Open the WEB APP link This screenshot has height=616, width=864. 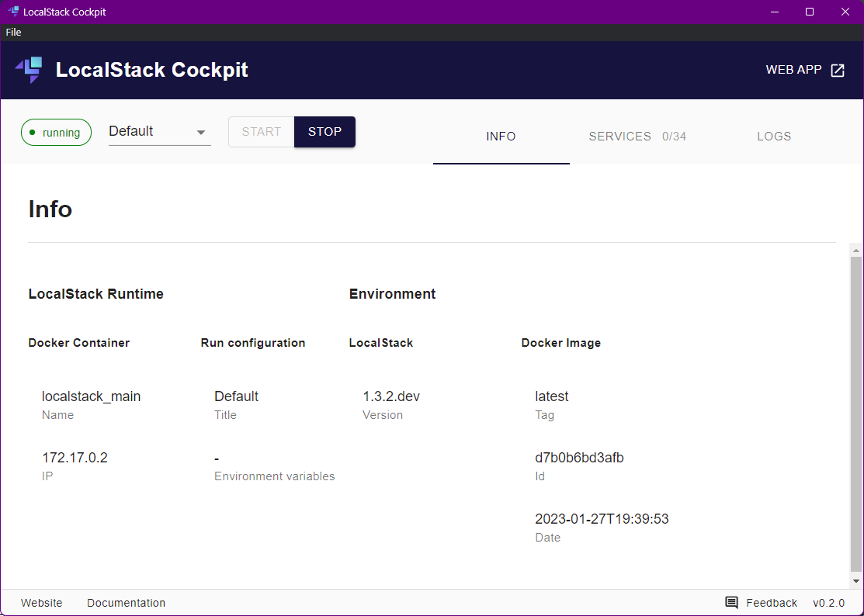click(805, 70)
